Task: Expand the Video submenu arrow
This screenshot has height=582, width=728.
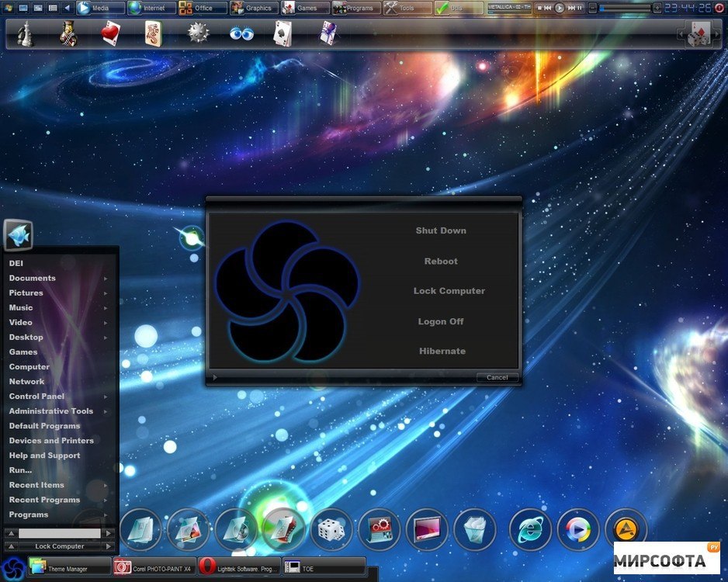Action: 106,323
